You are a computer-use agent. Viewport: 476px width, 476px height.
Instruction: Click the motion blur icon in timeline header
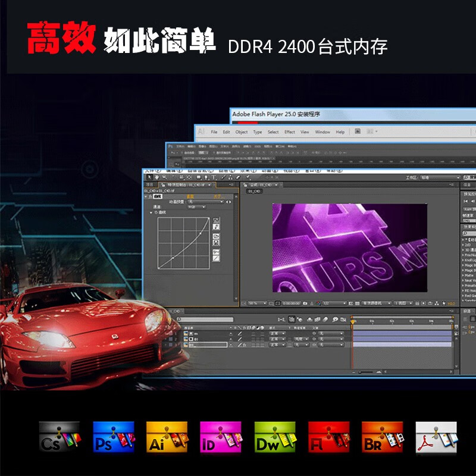pos(325,320)
